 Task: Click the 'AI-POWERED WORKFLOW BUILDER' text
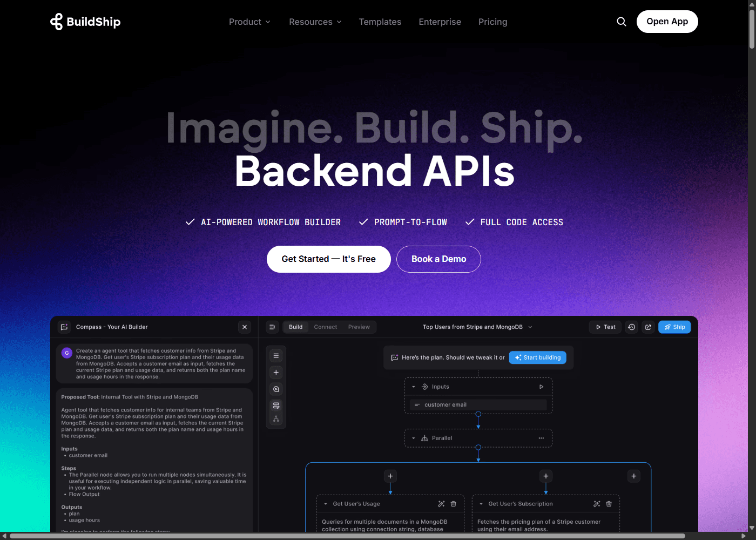[x=271, y=222]
